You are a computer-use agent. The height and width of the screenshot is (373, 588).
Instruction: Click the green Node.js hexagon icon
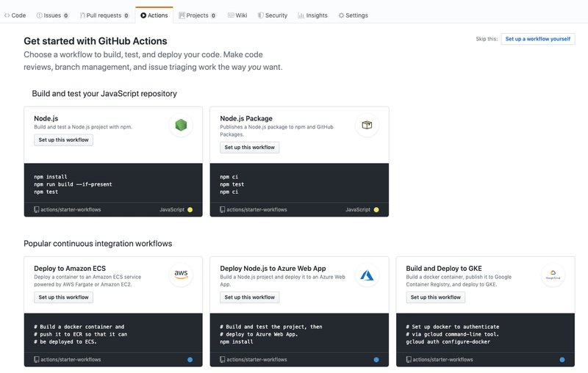pos(181,125)
